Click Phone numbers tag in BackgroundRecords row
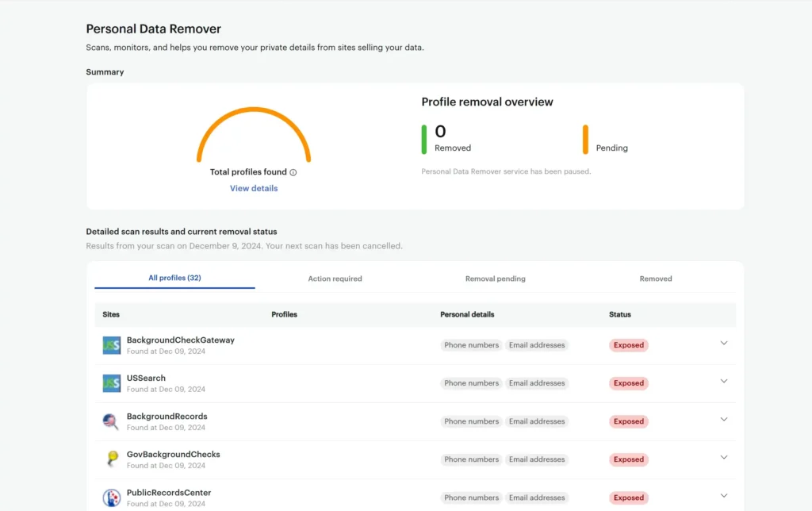The image size is (812, 511). point(471,421)
